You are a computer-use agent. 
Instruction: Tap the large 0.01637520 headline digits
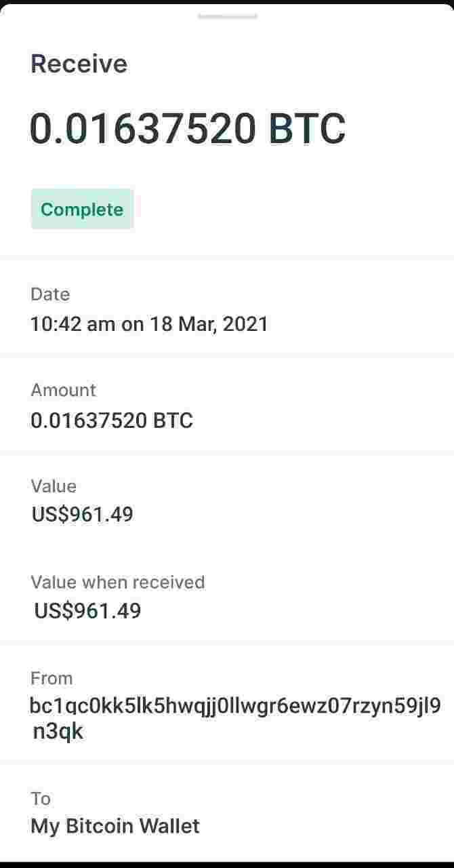pyautogui.click(x=143, y=128)
